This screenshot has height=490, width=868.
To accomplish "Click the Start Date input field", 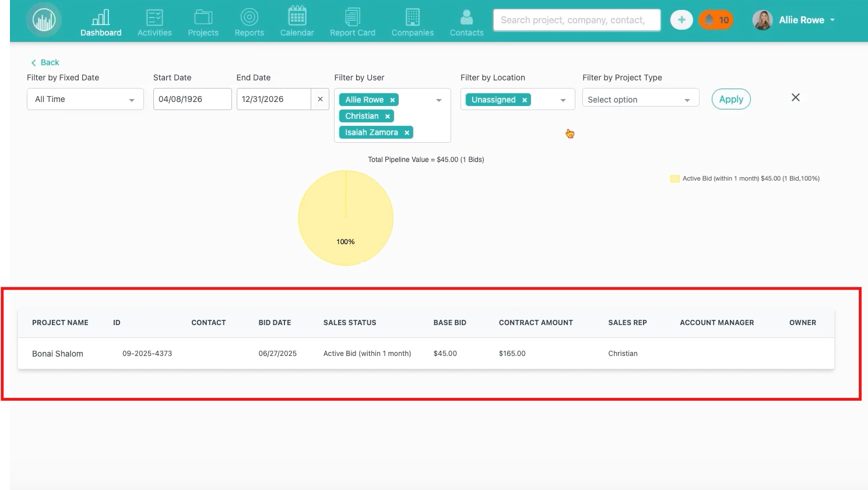I will (192, 99).
